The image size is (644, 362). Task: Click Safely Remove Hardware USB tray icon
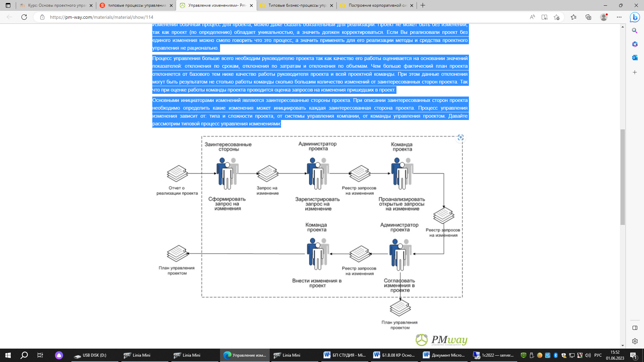coord(532,355)
